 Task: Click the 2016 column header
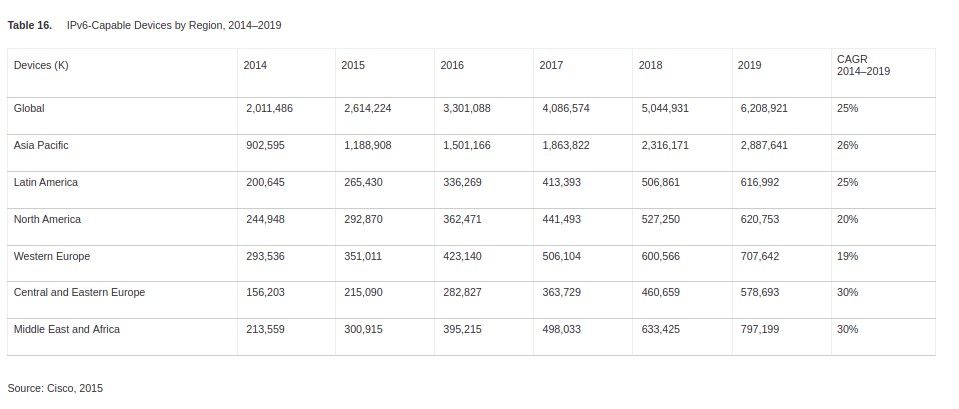tap(452, 65)
